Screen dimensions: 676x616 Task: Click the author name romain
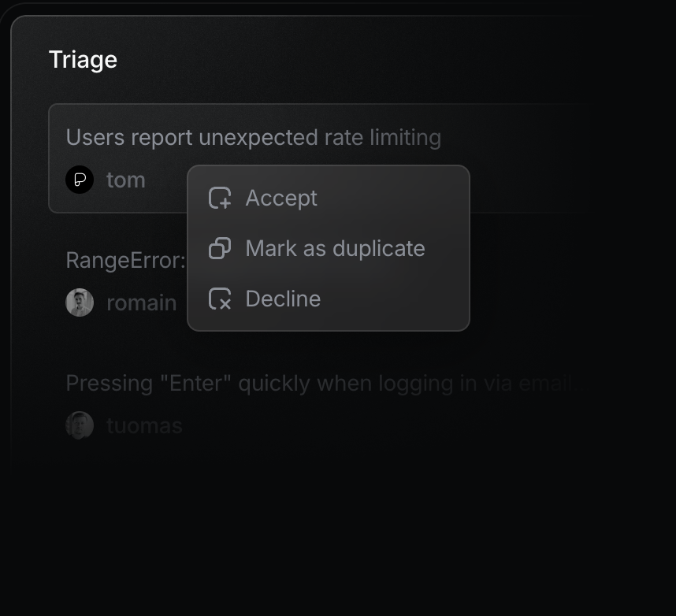141,302
